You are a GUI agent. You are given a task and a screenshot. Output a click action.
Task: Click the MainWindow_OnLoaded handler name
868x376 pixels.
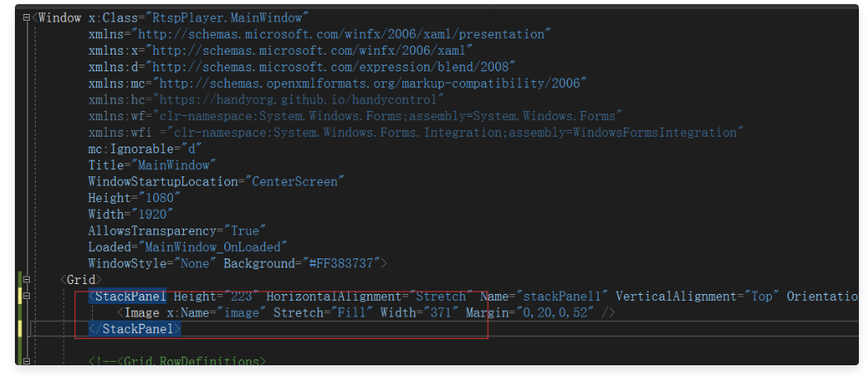[213, 247]
